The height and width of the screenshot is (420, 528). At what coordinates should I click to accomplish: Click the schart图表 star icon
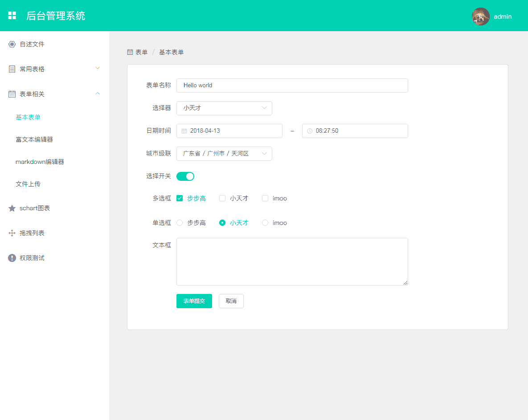pos(12,208)
